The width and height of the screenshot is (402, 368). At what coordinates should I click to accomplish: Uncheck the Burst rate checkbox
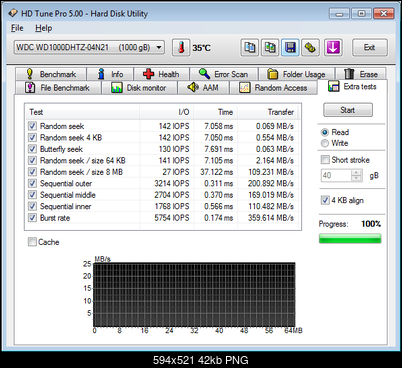(32, 218)
